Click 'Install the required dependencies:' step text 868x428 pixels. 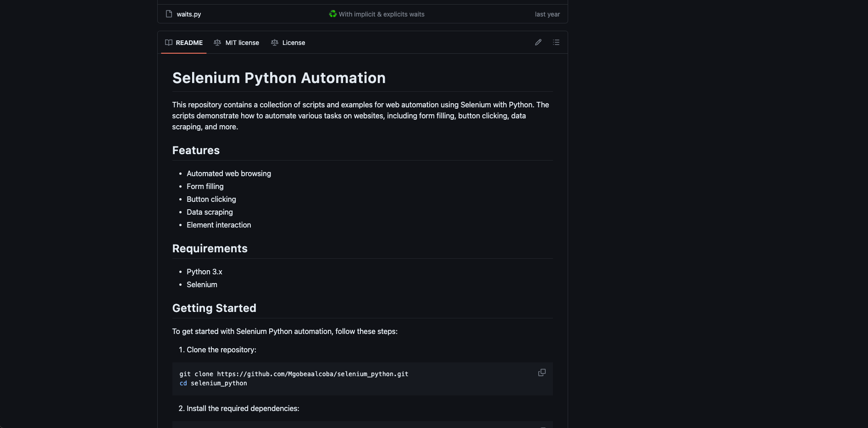click(x=243, y=408)
